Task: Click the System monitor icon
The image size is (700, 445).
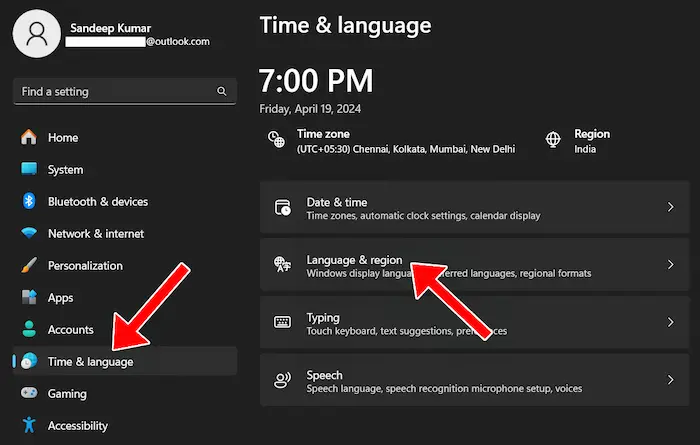Action: coord(29,169)
